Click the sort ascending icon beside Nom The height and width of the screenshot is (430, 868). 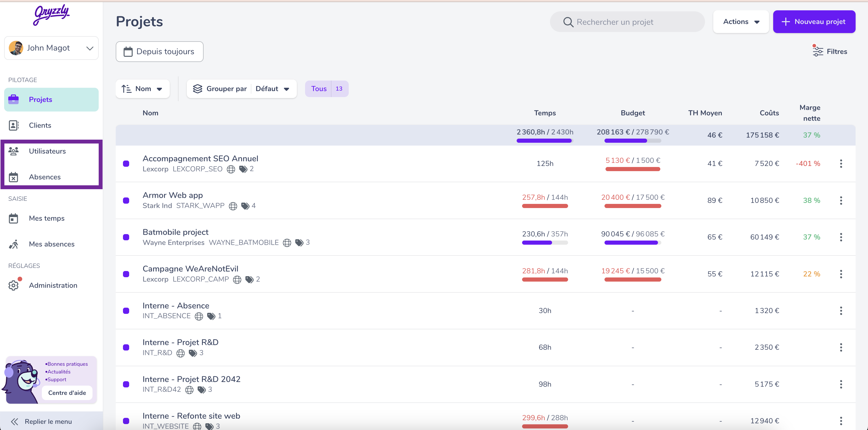126,89
